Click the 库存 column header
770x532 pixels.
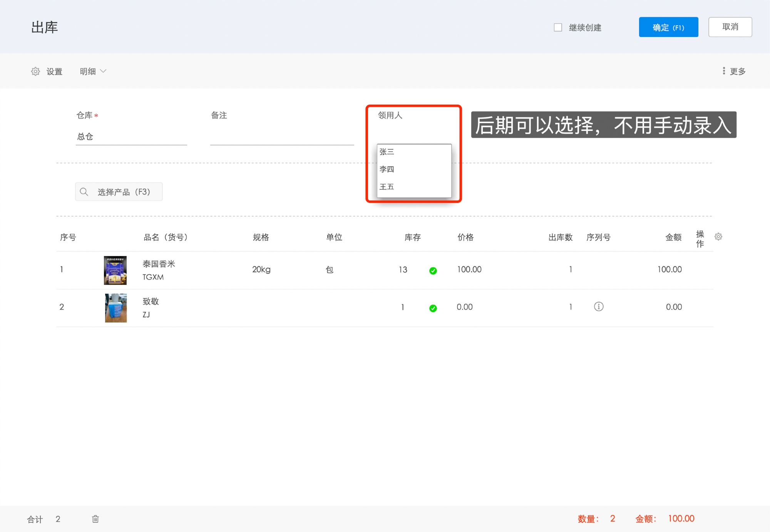click(x=412, y=237)
